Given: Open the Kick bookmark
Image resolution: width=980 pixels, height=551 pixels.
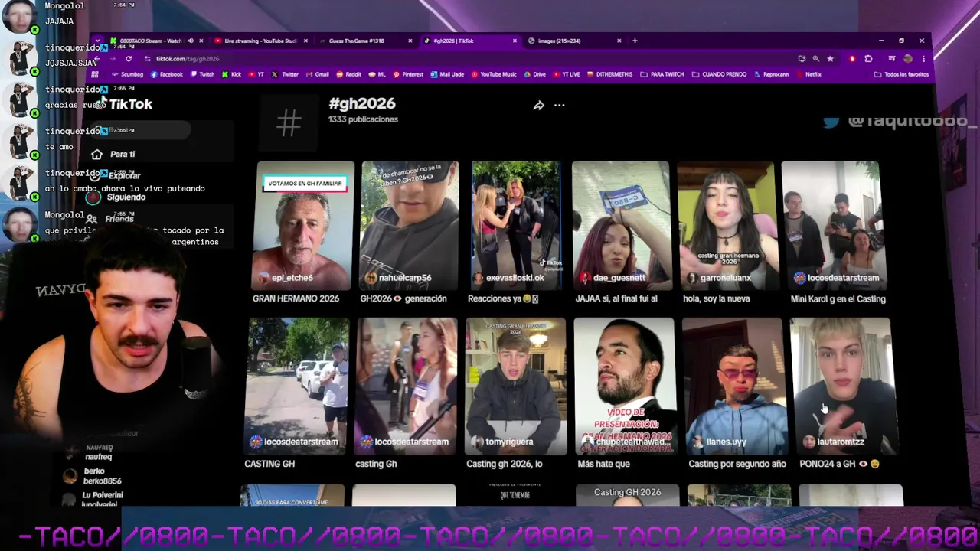Looking at the screenshot, I should [231, 74].
